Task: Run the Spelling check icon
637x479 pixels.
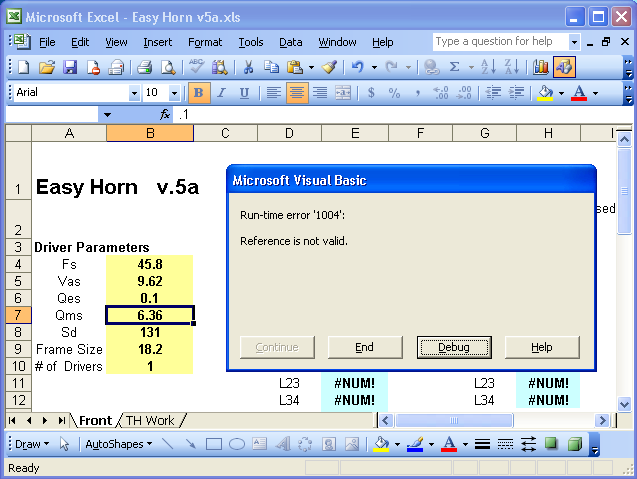Action: (x=196, y=67)
